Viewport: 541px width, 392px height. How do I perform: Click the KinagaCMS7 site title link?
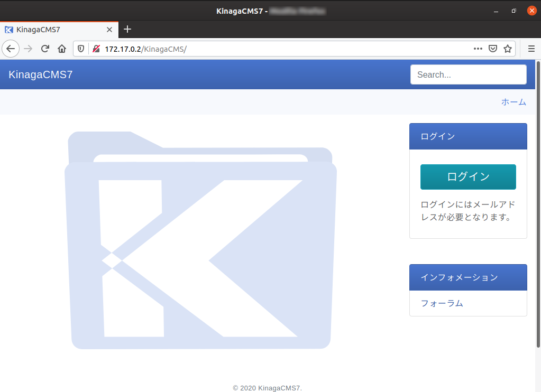pos(41,74)
